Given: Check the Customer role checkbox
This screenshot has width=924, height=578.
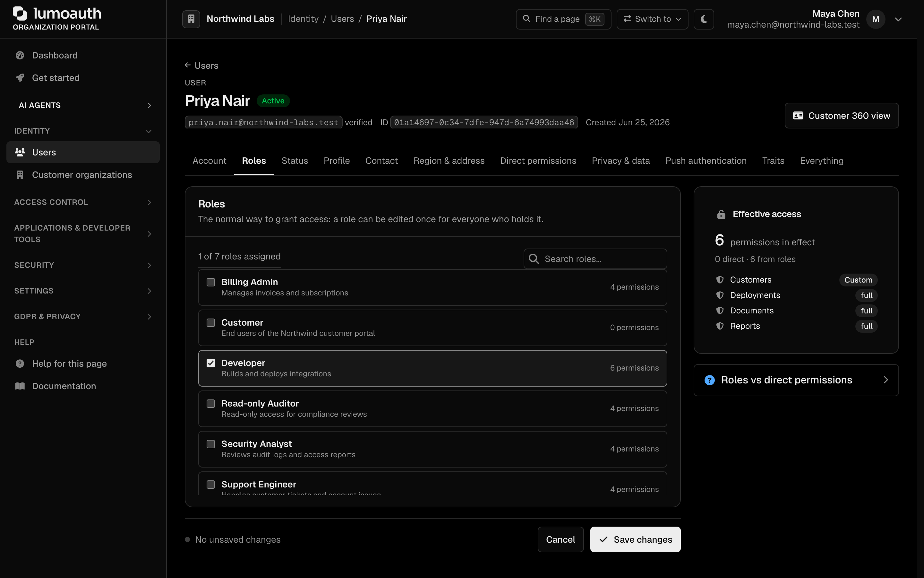Looking at the screenshot, I should (x=211, y=323).
